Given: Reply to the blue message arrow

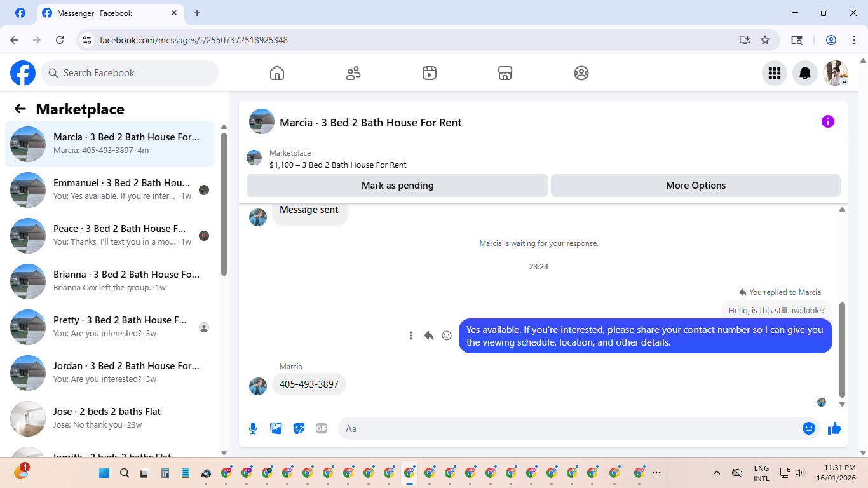Looking at the screenshot, I should coord(429,335).
